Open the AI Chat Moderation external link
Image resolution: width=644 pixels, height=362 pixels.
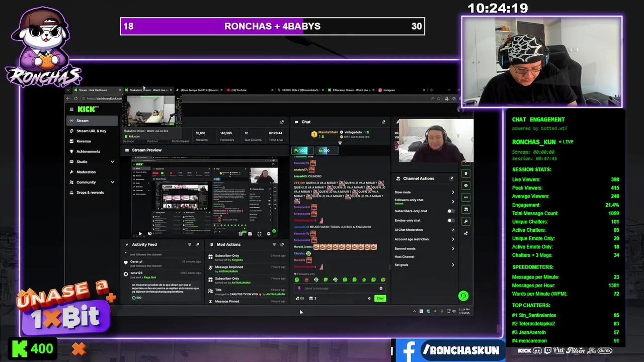coord(453,230)
